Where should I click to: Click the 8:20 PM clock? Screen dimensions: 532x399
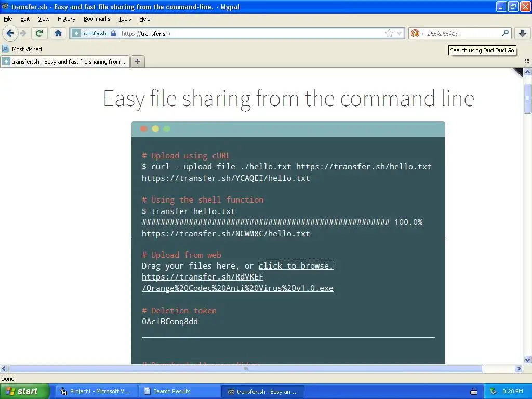click(513, 391)
